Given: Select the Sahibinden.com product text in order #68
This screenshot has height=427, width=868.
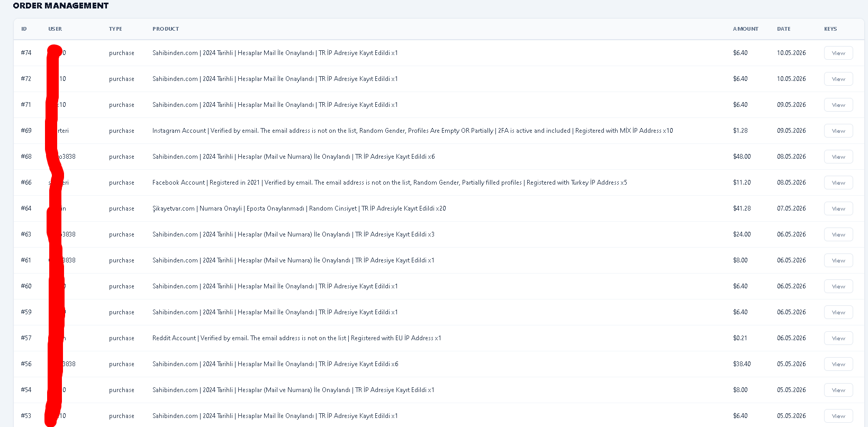Looking at the screenshot, I should (x=294, y=157).
